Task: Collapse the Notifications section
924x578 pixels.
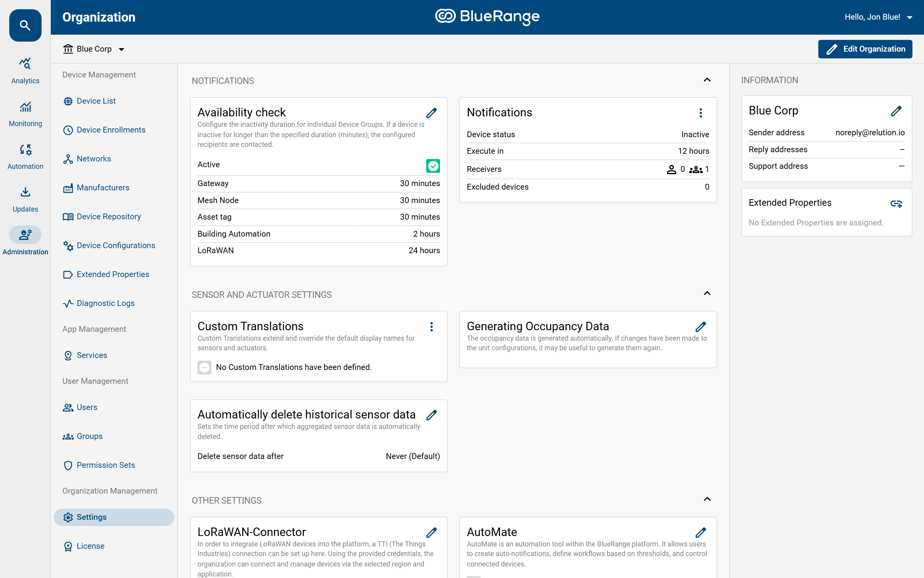Action: coord(707,80)
